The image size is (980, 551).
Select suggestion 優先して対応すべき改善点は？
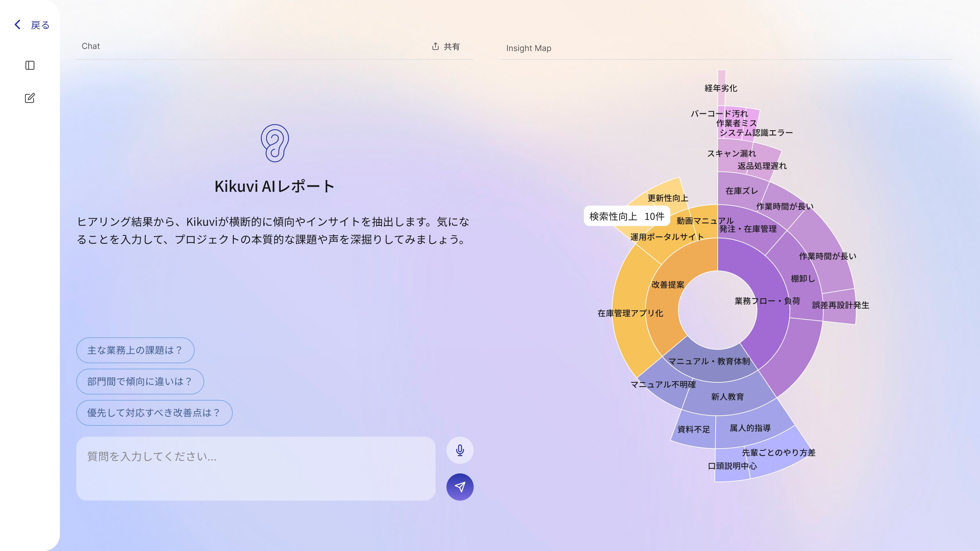[x=154, y=413]
